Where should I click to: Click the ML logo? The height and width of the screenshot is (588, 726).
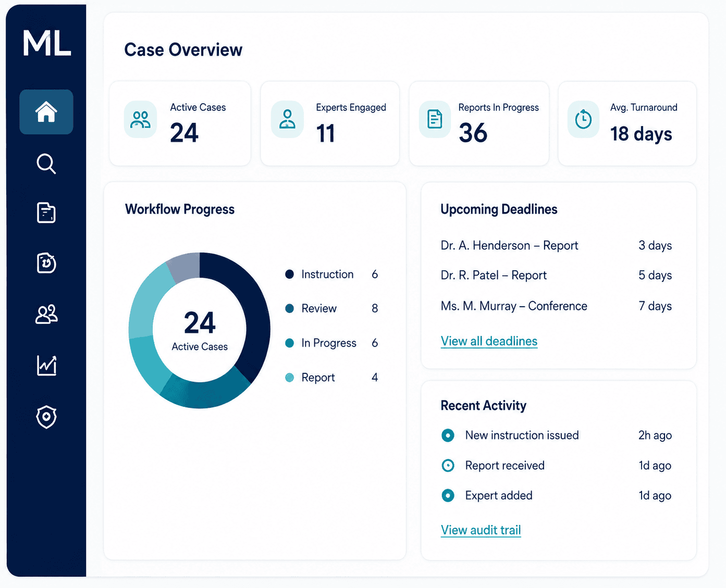pos(47,43)
